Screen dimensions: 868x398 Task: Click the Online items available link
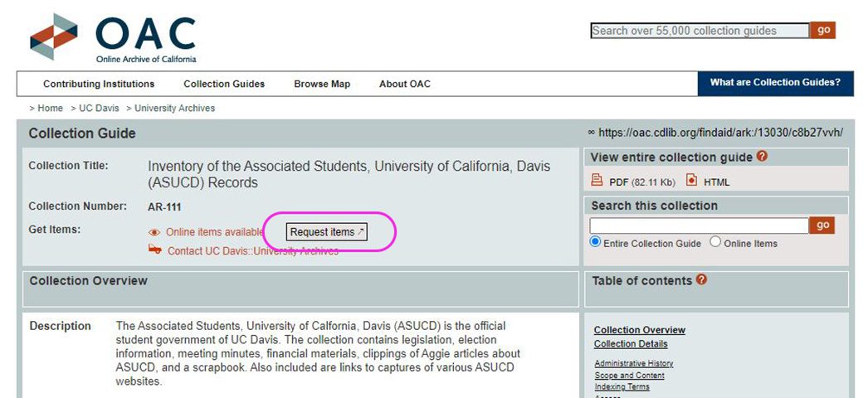(x=214, y=232)
